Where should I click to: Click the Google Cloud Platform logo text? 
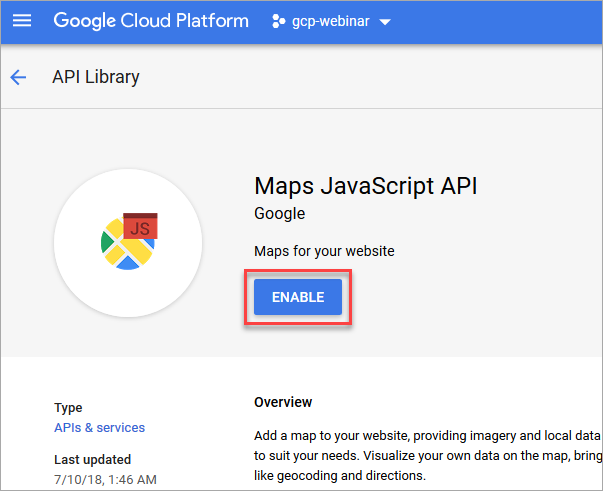click(x=151, y=21)
